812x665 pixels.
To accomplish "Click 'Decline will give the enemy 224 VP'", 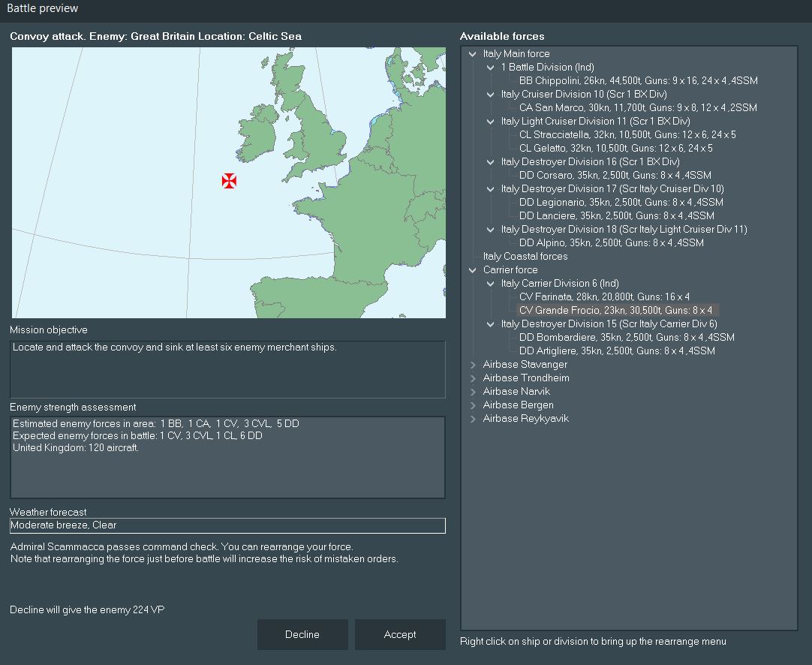I will point(87,609).
